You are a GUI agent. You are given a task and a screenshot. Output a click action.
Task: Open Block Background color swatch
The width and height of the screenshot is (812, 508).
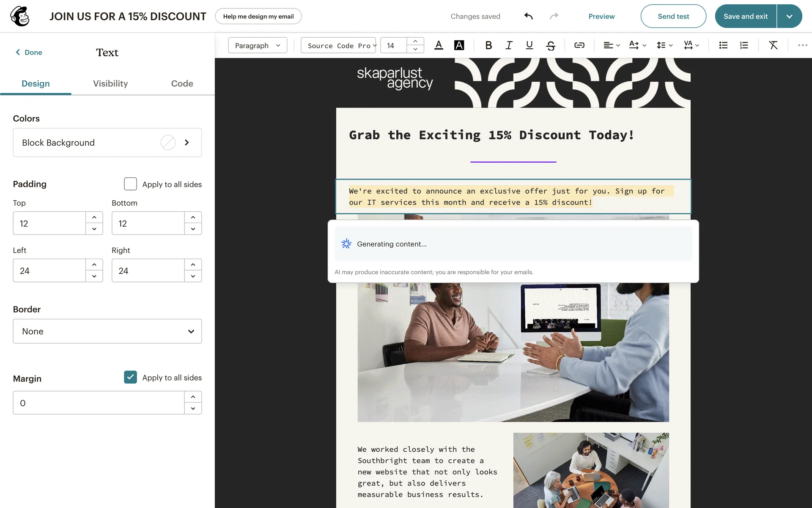(168, 143)
